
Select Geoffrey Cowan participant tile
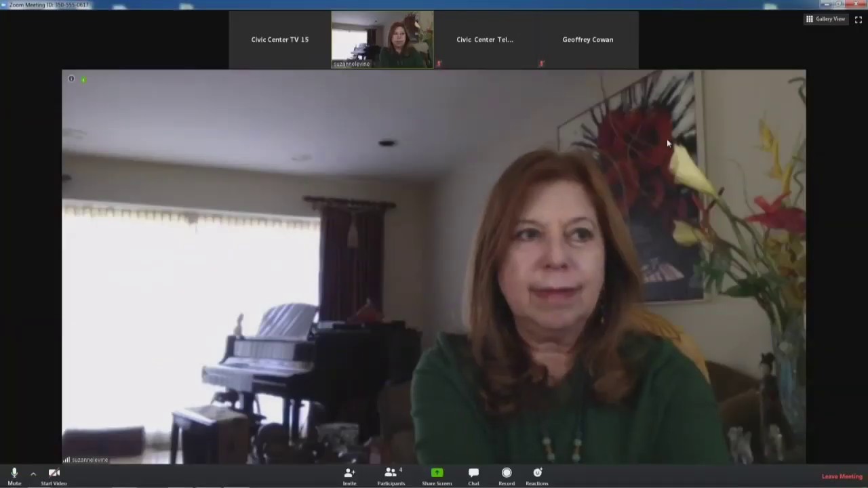(x=587, y=39)
